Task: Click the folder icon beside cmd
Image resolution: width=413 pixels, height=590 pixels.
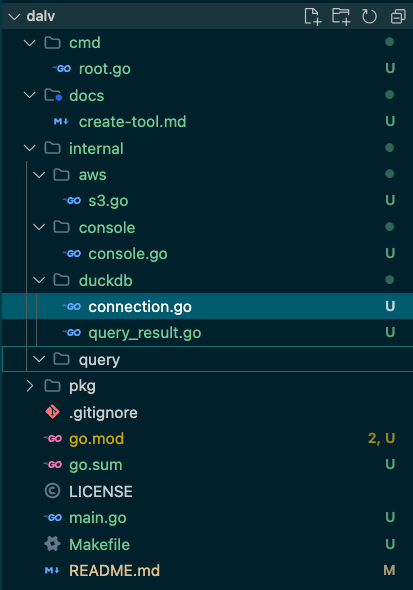Action: [x=52, y=43]
